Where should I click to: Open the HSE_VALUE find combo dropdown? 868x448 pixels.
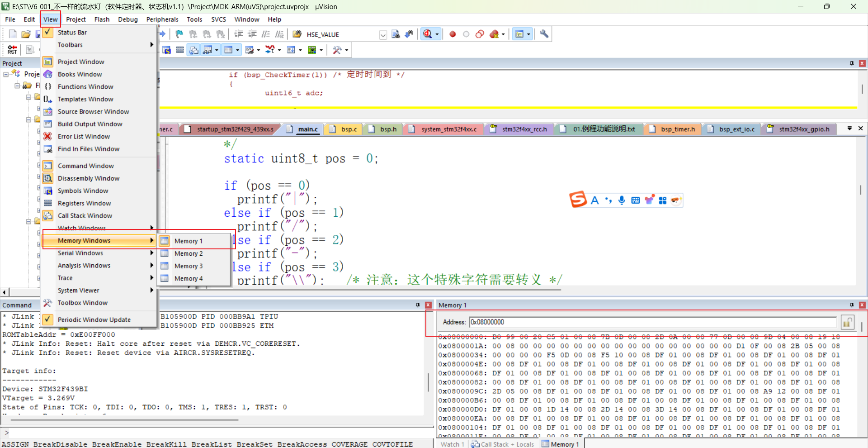pyautogui.click(x=383, y=34)
